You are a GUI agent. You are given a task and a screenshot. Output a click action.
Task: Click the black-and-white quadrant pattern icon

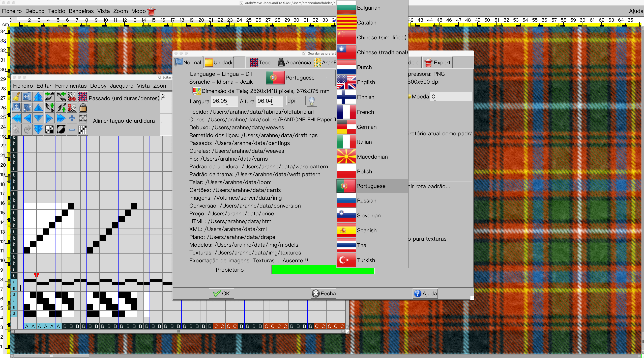[50, 129]
